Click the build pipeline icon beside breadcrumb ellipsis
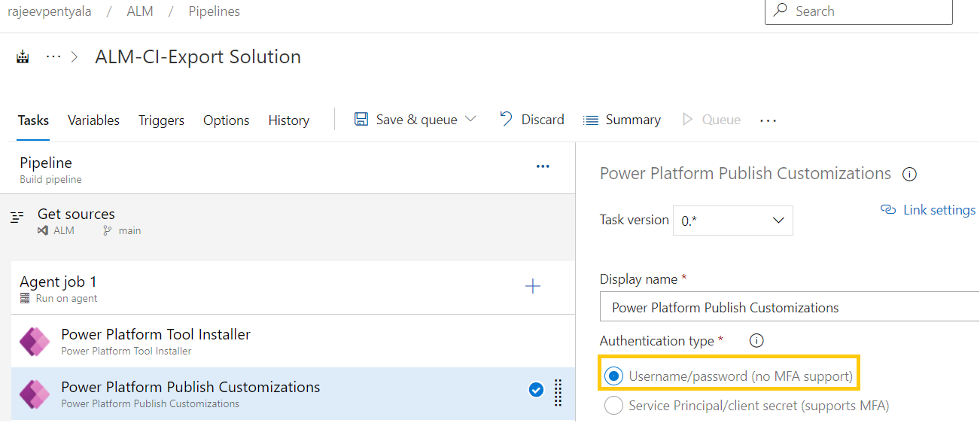Image resolution: width=980 pixels, height=423 pixels. 23,57
